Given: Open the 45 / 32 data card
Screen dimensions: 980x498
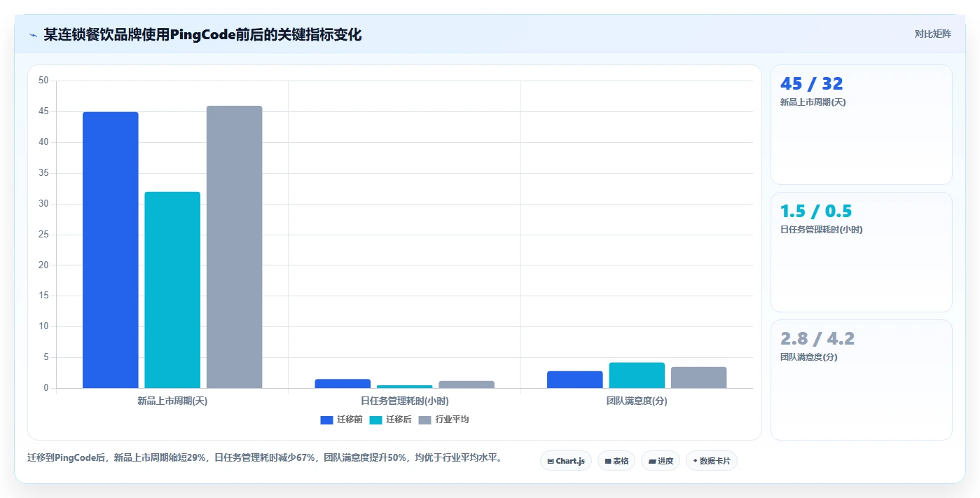Looking at the screenshot, I should coord(862,125).
